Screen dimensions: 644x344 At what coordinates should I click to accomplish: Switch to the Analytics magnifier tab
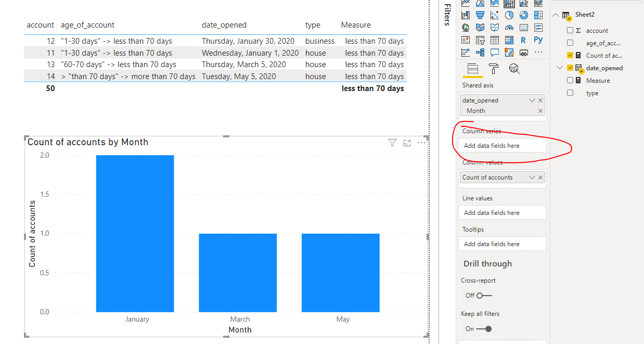[514, 69]
